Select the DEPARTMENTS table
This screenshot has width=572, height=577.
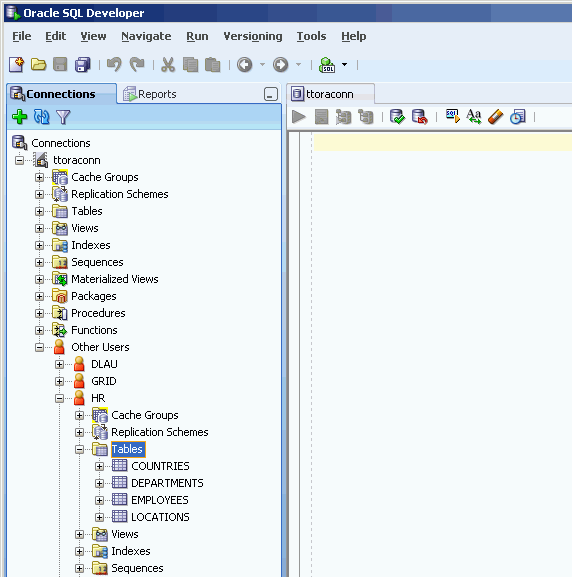[167, 483]
